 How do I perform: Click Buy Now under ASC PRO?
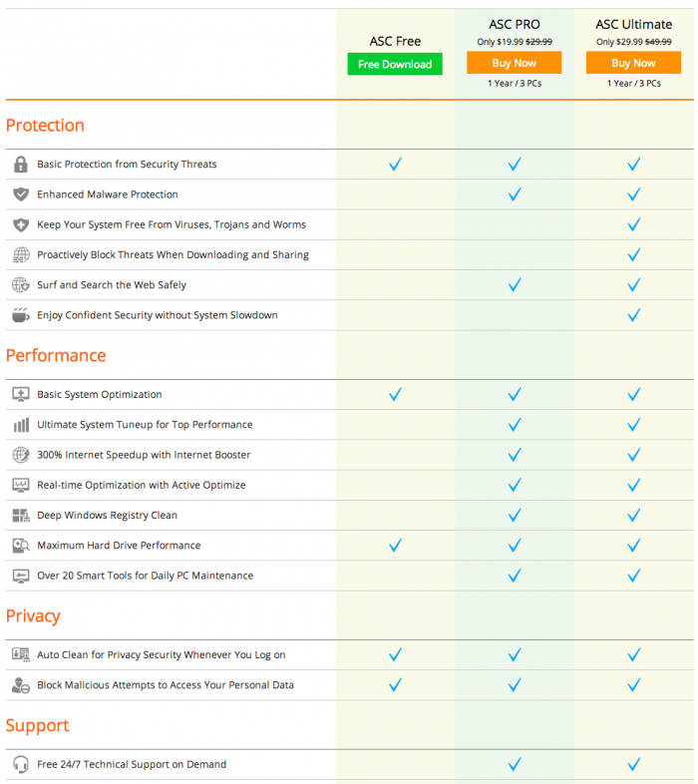514,63
